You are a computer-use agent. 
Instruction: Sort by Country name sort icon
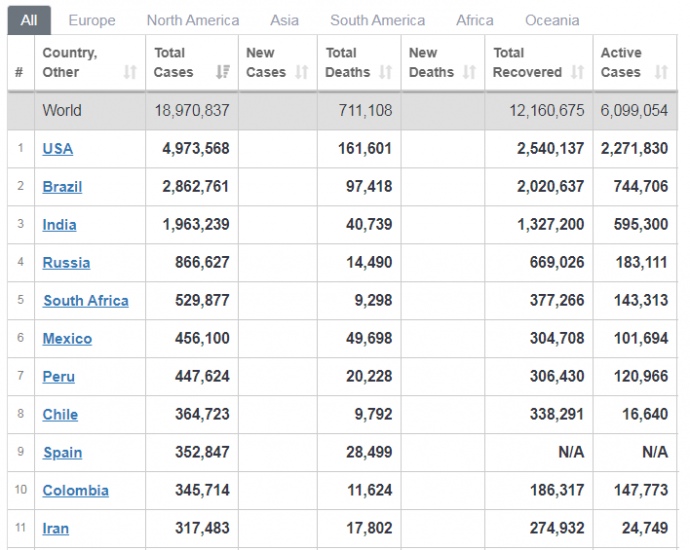(x=130, y=72)
